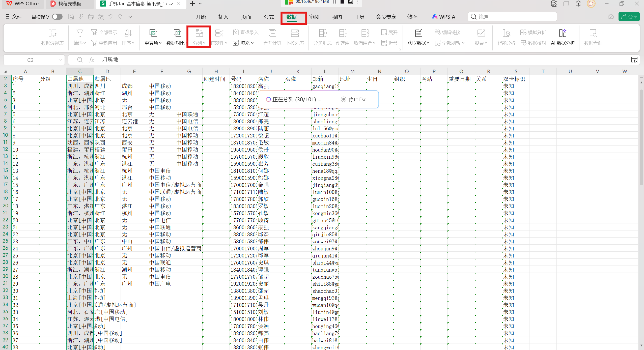Viewport: 644px width, 350px height.
Task: Click the 分类汇总 subtotal icon
Action: tap(322, 33)
